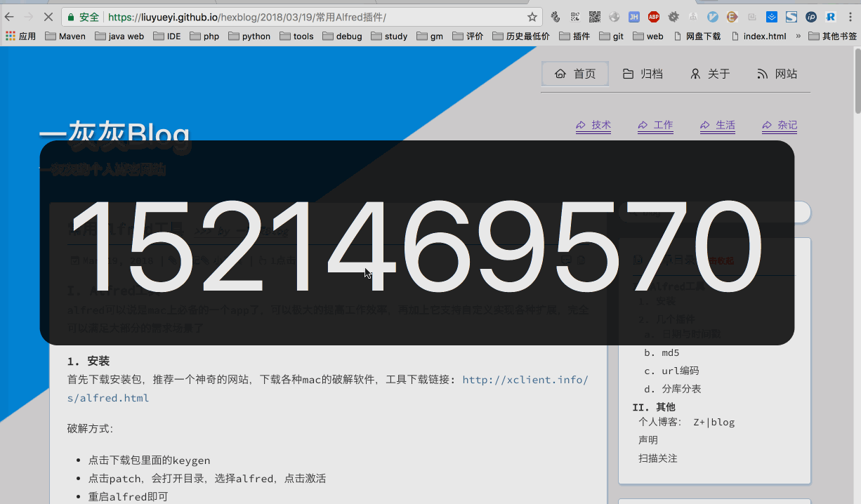Open Chrome's three-dot menu
This screenshot has height=504, width=861.
(x=850, y=17)
